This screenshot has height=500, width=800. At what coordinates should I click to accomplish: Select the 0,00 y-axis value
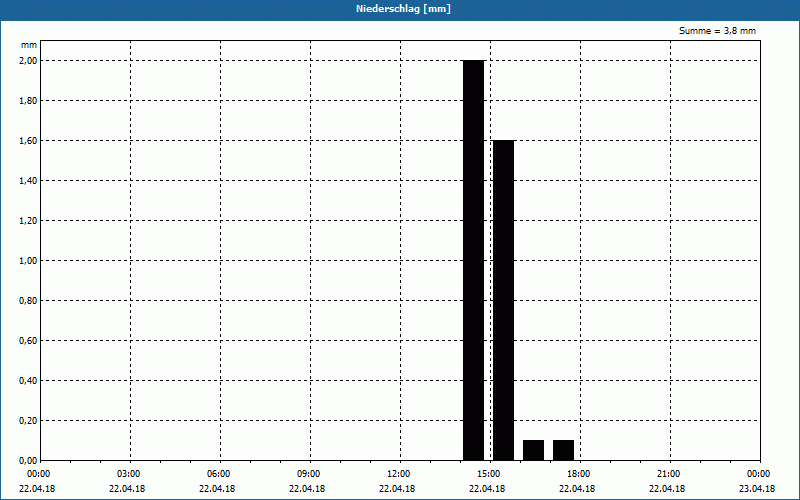click(x=28, y=460)
